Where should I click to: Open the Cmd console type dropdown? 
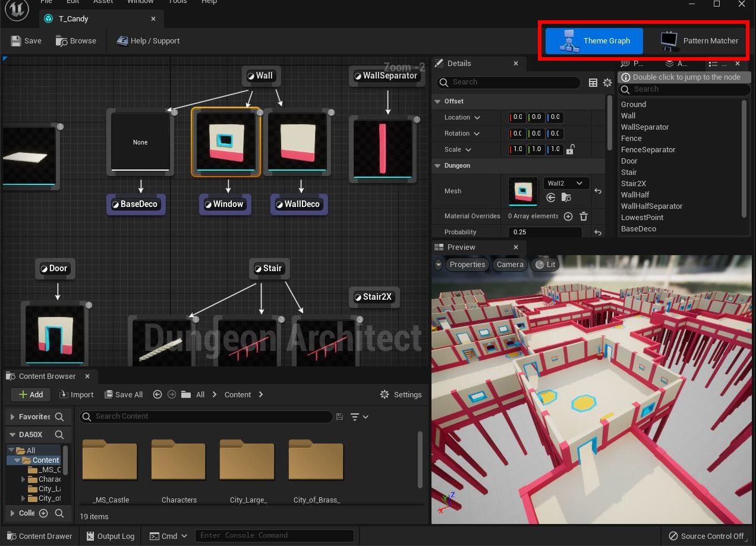pos(168,536)
